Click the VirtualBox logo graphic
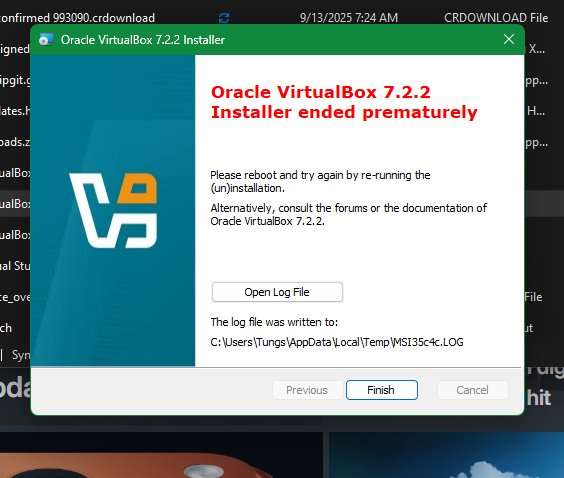This screenshot has height=478, width=564. tap(113, 210)
